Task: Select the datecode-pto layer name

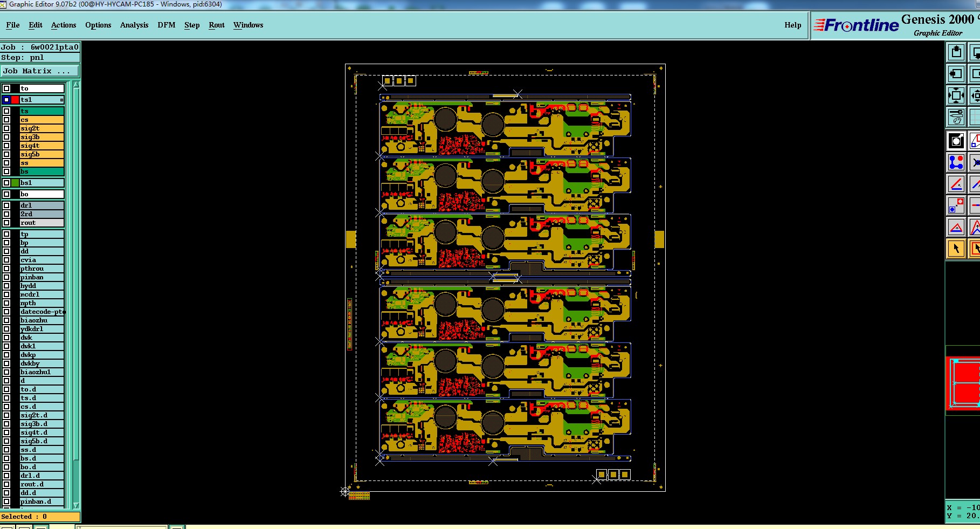Action: (42, 312)
